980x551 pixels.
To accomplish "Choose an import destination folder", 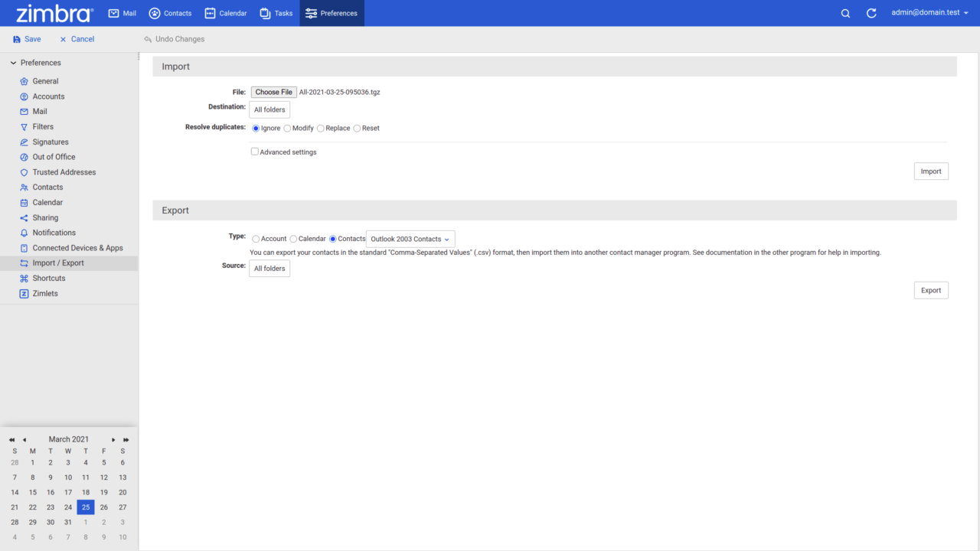I will tap(269, 109).
